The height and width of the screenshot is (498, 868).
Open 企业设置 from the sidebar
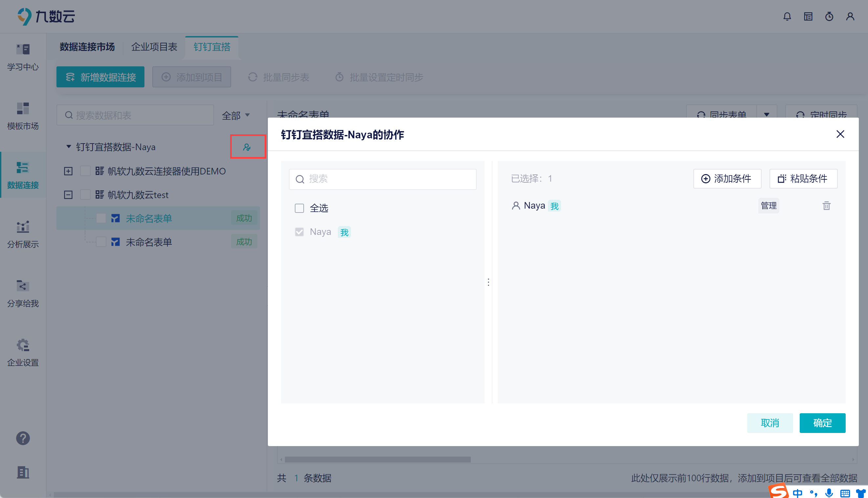[x=23, y=352]
